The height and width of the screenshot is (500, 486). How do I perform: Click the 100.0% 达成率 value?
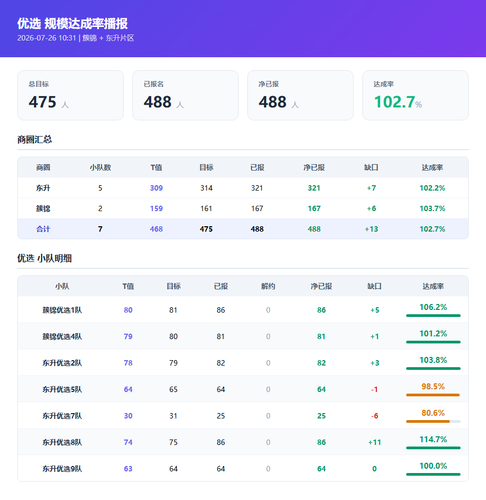[433, 466]
